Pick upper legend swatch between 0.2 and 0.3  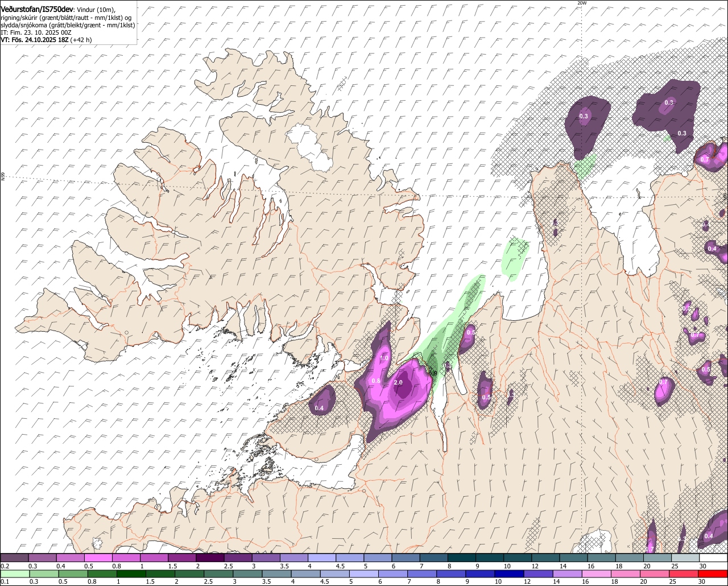[x=15, y=558]
